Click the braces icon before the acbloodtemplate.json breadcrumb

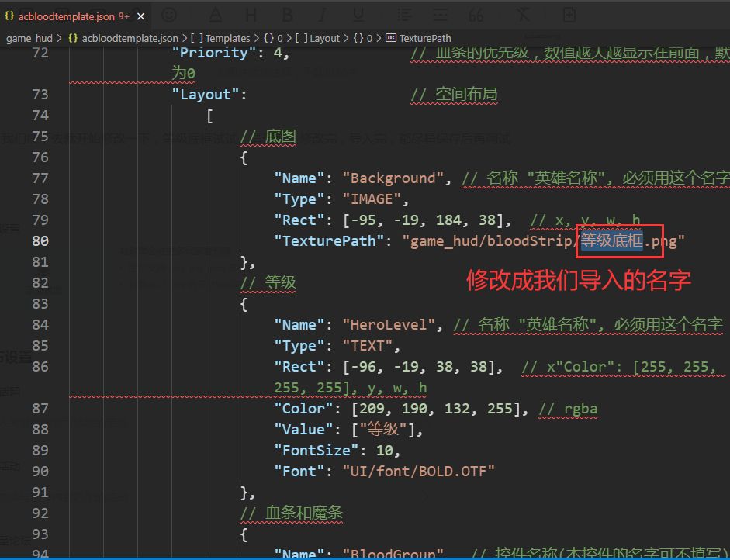(x=73, y=38)
